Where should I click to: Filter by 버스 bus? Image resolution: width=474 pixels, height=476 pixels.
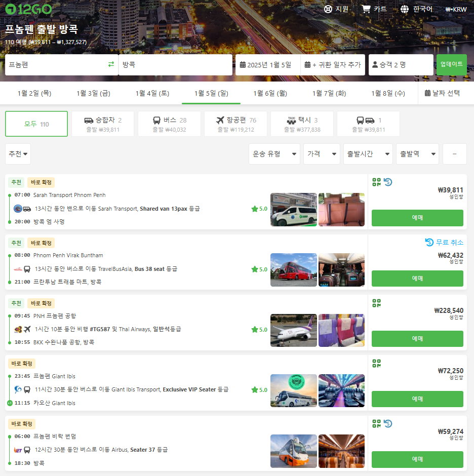click(x=169, y=124)
